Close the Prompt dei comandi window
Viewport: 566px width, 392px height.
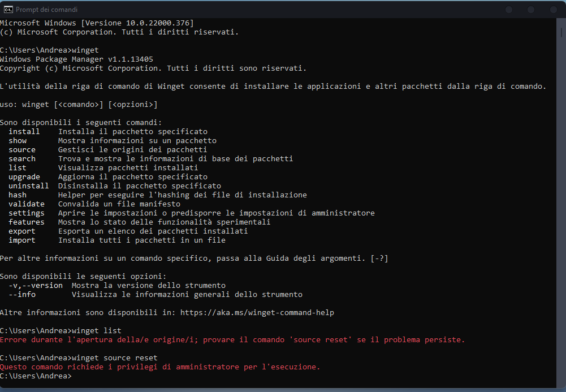coord(554,10)
